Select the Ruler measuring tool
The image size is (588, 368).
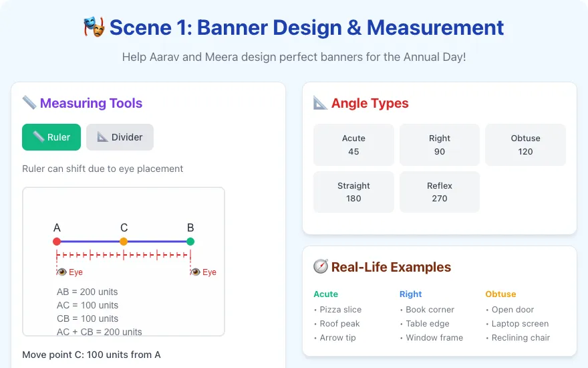[x=51, y=137]
